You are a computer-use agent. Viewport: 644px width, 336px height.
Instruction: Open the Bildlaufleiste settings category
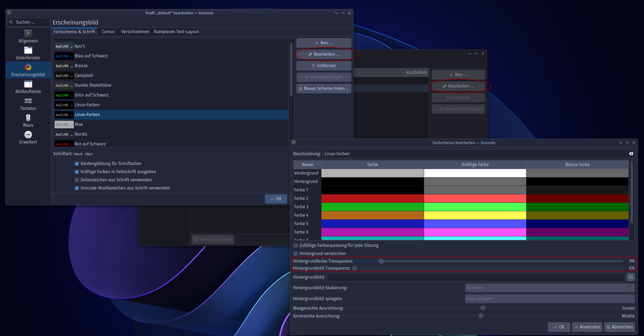(28, 87)
